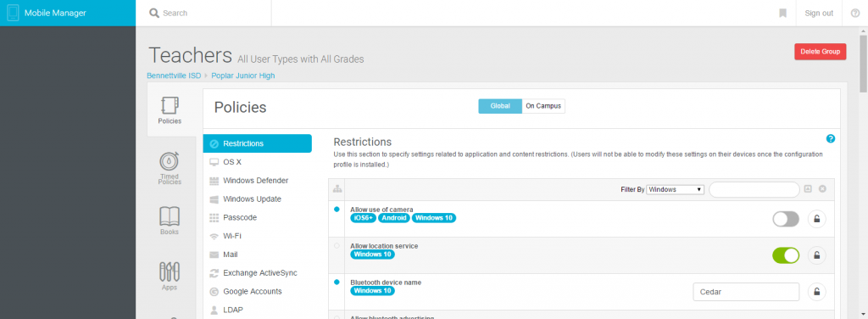Click the 'Windows Update' label in policy list

pyautogui.click(x=252, y=199)
